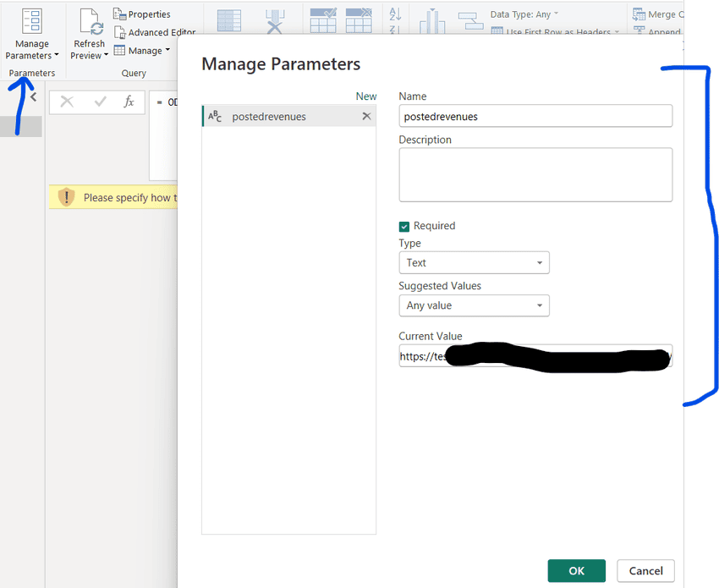The image size is (719, 588).
Task: Open the query Properties
Action: point(148,14)
